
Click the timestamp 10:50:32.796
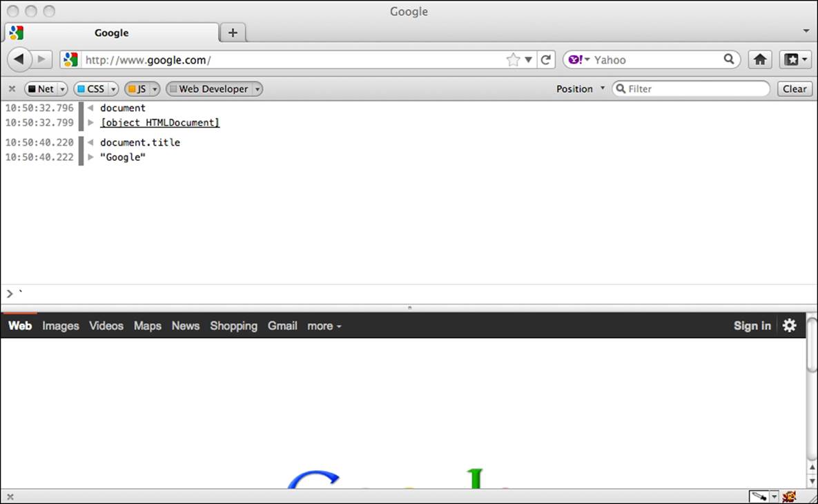pyautogui.click(x=39, y=108)
